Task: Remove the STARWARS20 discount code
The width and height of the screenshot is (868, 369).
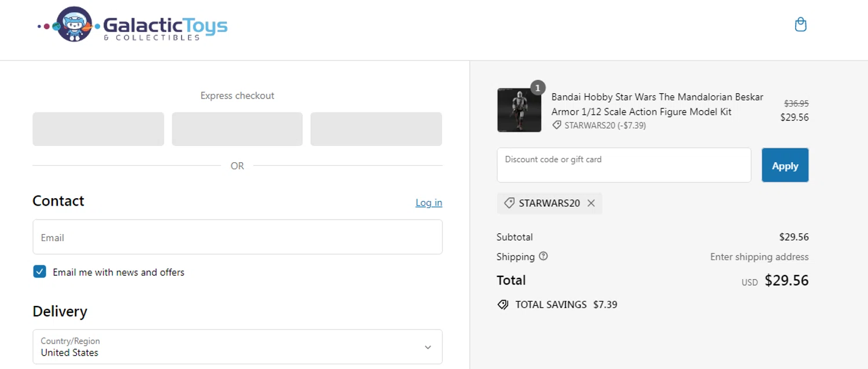Action: point(591,203)
